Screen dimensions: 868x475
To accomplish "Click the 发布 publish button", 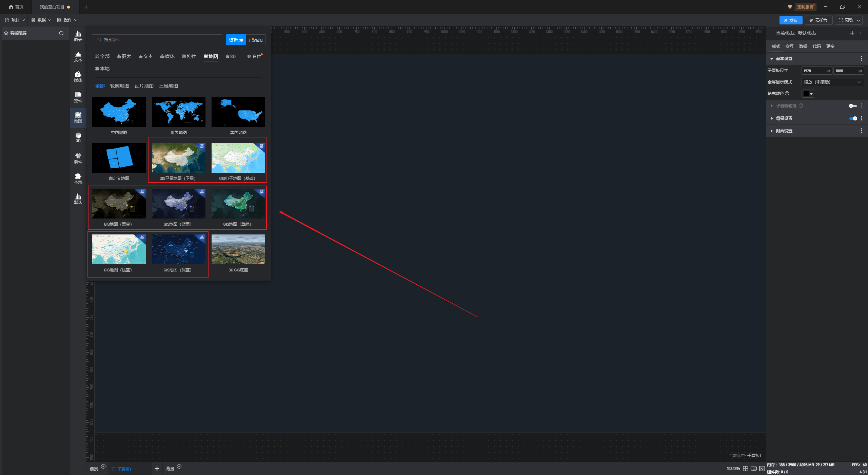I will coord(790,20).
